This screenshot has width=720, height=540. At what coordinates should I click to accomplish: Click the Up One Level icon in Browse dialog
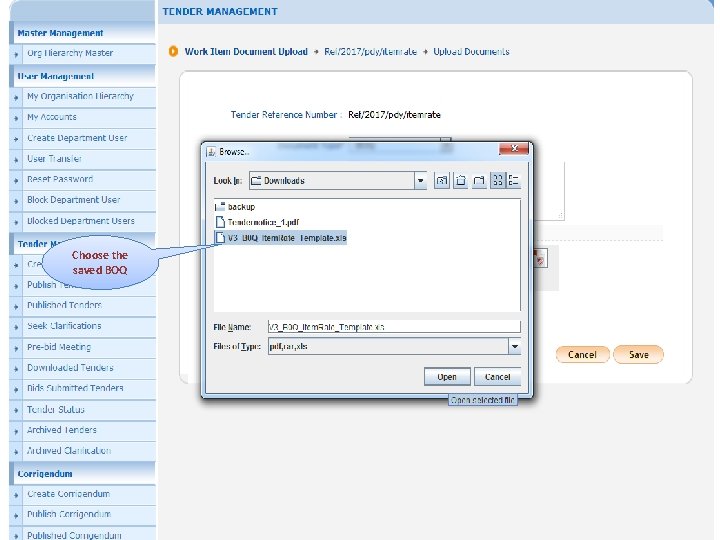(x=442, y=180)
